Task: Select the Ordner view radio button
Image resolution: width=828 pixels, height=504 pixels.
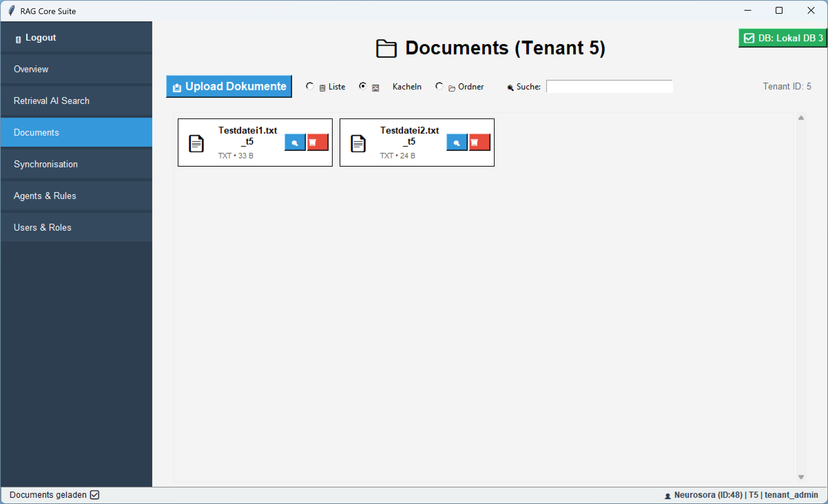Action: 439,86
